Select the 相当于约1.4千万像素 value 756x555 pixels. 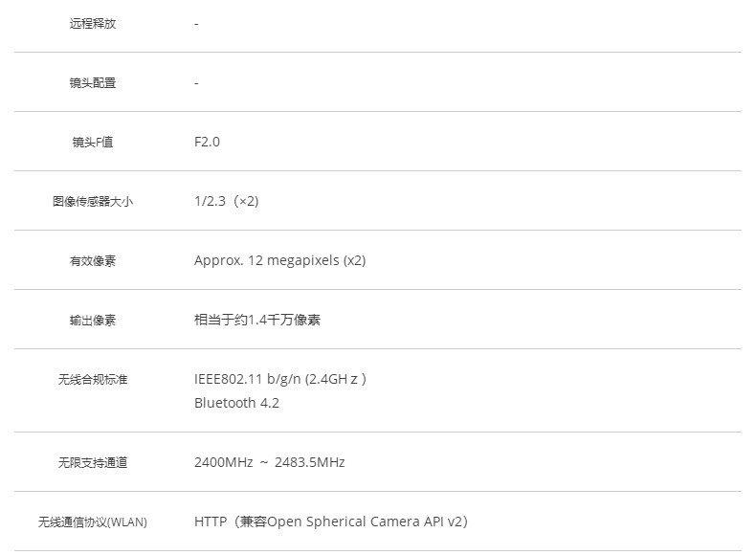point(257,320)
